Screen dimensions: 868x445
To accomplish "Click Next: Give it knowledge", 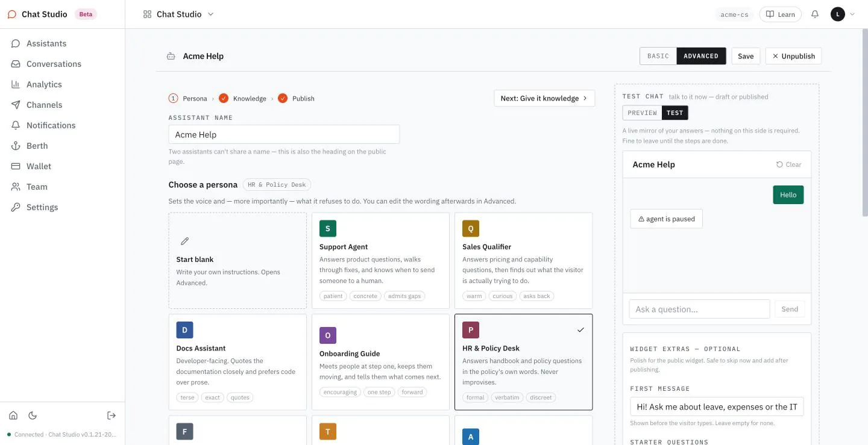I will coord(544,98).
